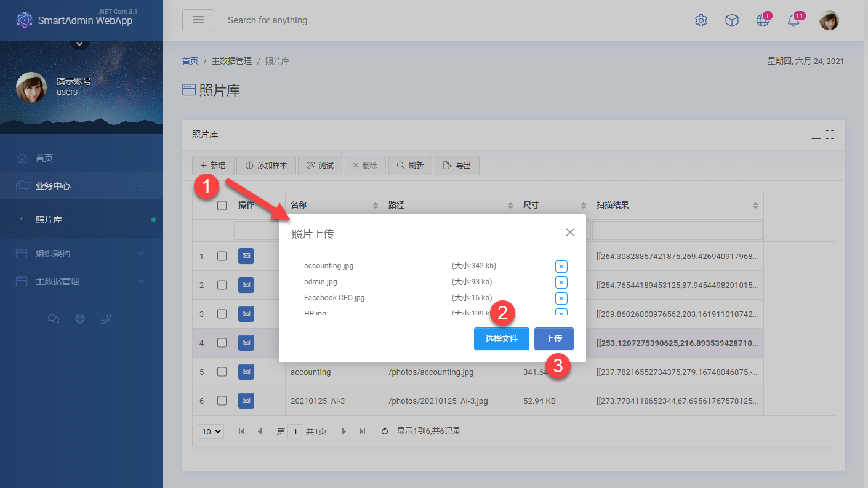This screenshot has width=868, height=488.
Task: Close the 照片上传 dialog
Action: 570,232
